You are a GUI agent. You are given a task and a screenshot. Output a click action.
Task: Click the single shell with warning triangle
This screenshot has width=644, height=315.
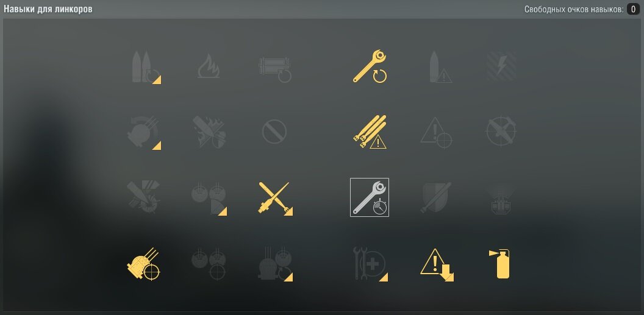[440, 67]
